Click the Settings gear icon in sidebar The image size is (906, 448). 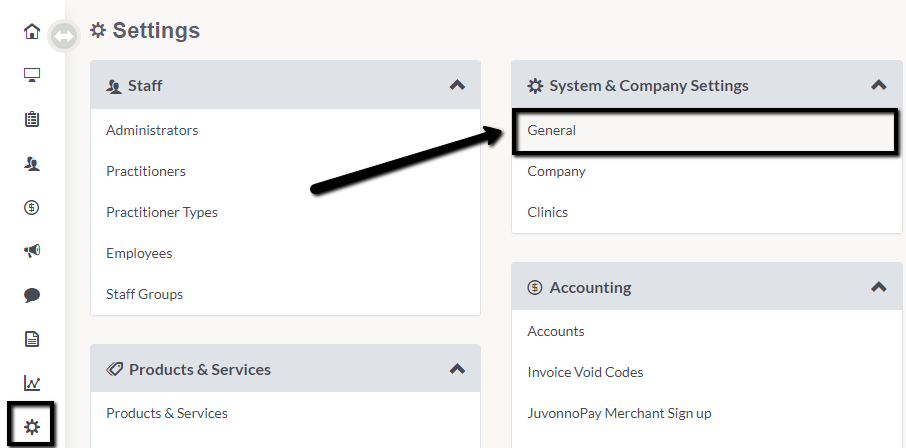(x=32, y=427)
